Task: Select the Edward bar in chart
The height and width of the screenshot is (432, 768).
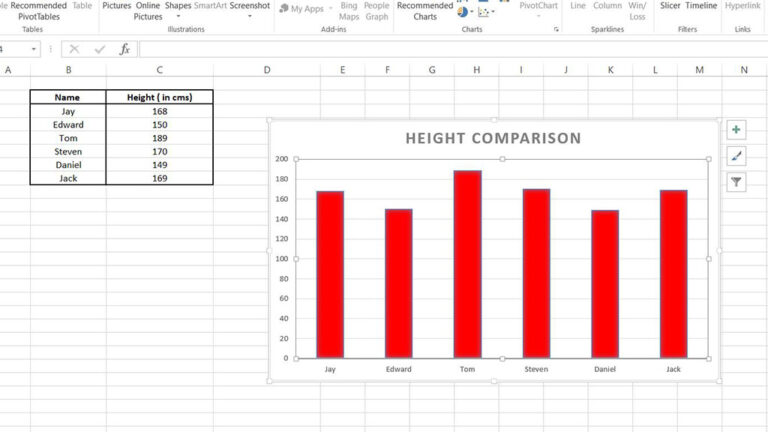Action: pos(399,284)
